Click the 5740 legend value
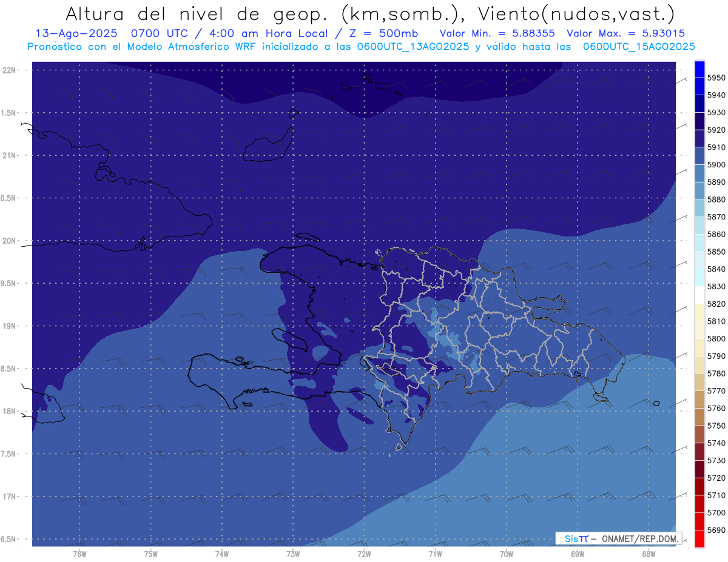728x562 pixels. pos(716,443)
